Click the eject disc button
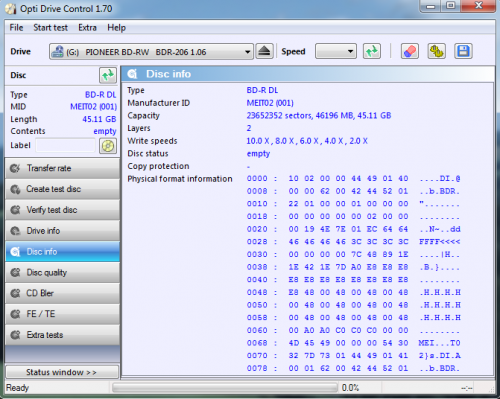500x399 pixels. pyautogui.click(x=264, y=51)
